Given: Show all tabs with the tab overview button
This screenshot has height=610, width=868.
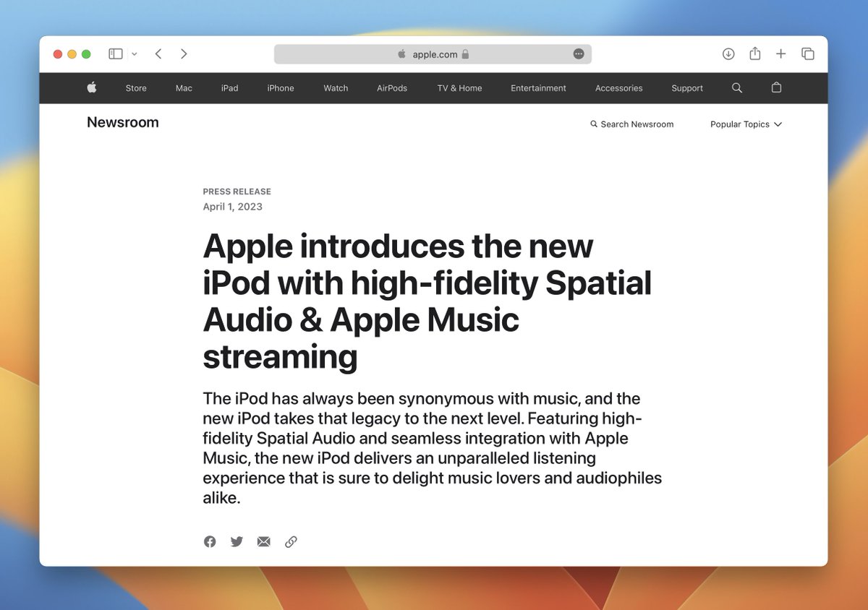Looking at the screenshot, I should 807,53.
